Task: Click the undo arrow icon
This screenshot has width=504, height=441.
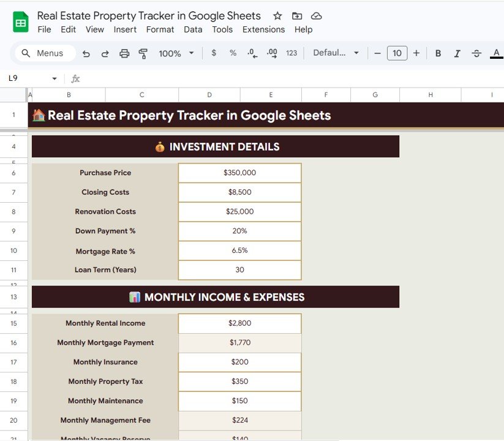Action: 86,53
